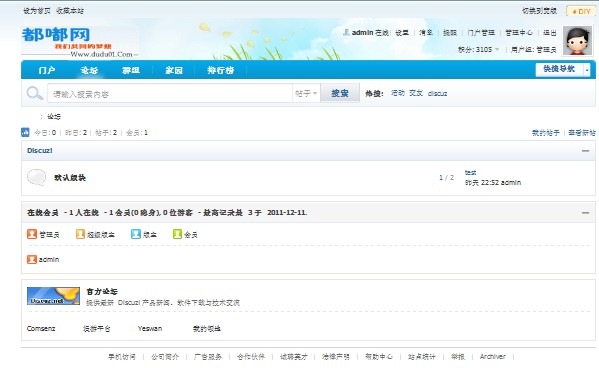Open the 帖子 search type dropdown

(x=306, y=93)
